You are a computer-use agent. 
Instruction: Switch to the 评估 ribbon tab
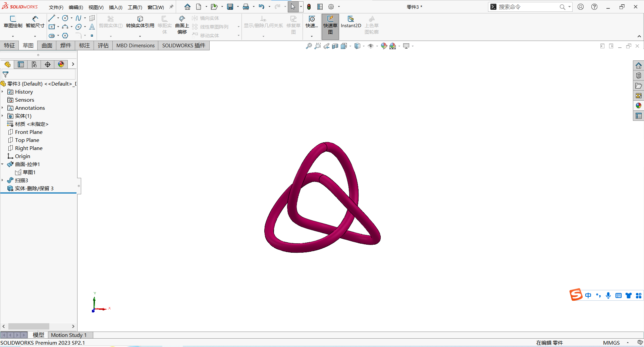click(103, 45)
